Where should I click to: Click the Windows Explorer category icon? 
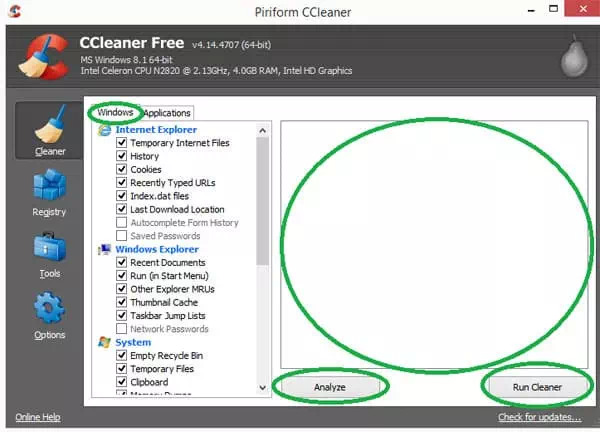(104, 249)
